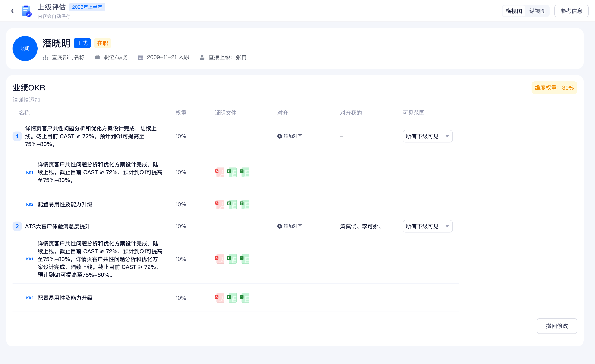Select the ATS大客户体验满意度提升 objective row
Image resolution: width=595 pixels, height=364 pixels.
57,226
